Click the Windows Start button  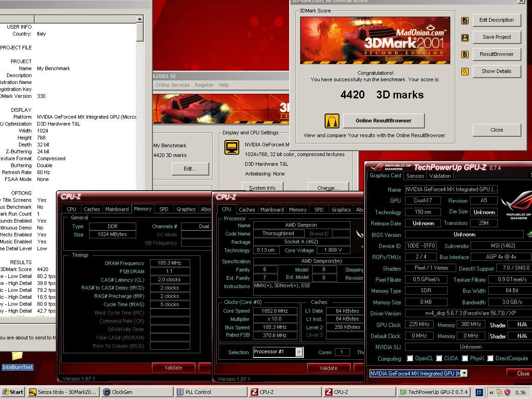tap(12, 392)
